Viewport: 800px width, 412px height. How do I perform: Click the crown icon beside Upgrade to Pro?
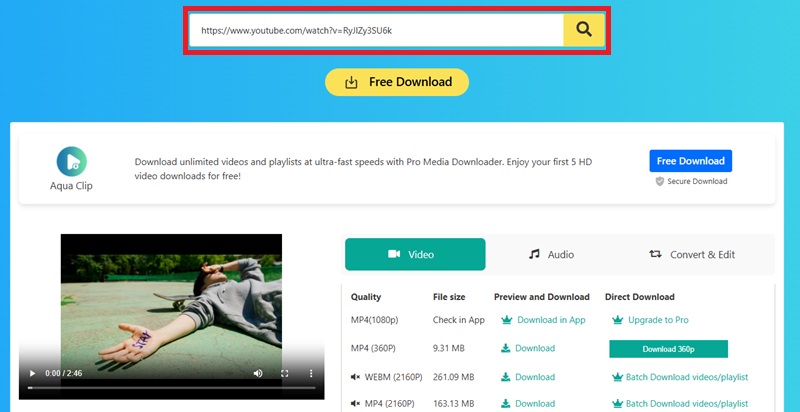coord(617,320)
